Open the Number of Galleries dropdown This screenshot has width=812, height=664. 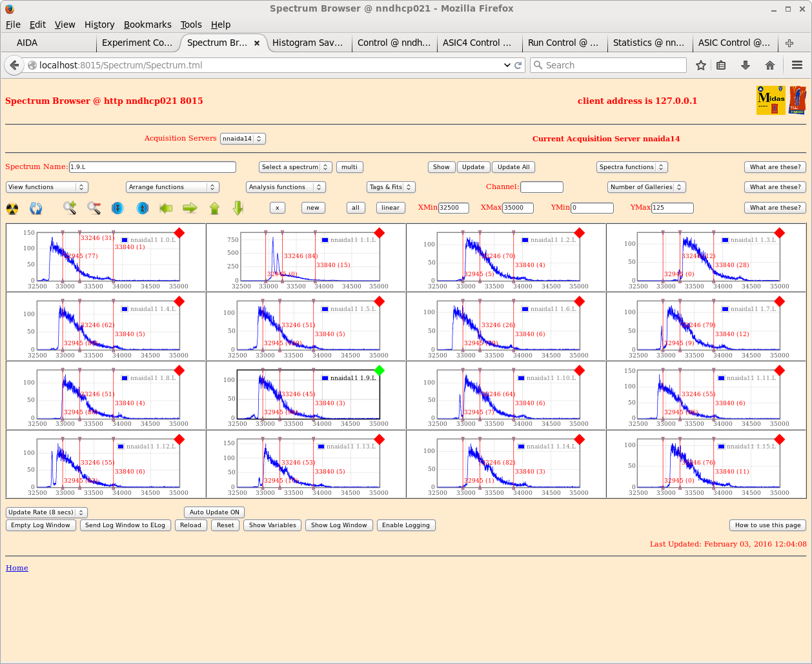click(646, 187)
